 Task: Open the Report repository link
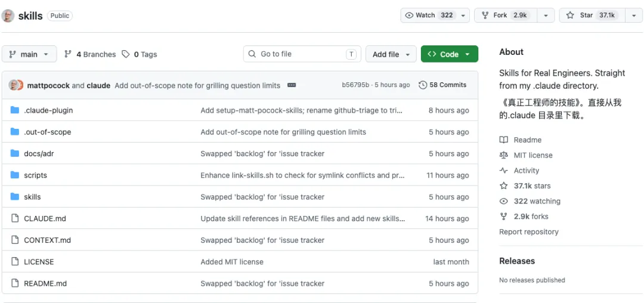click(x=528, y=231)
